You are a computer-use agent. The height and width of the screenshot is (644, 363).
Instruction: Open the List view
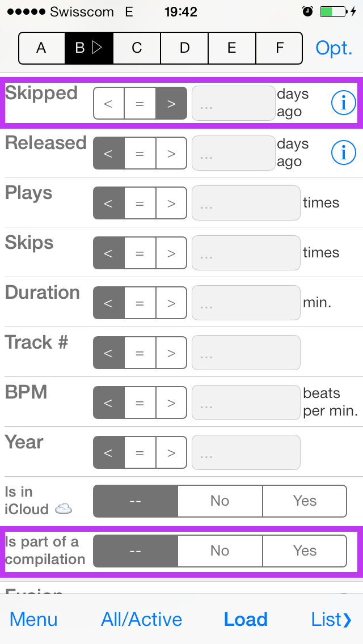(331, 620)
